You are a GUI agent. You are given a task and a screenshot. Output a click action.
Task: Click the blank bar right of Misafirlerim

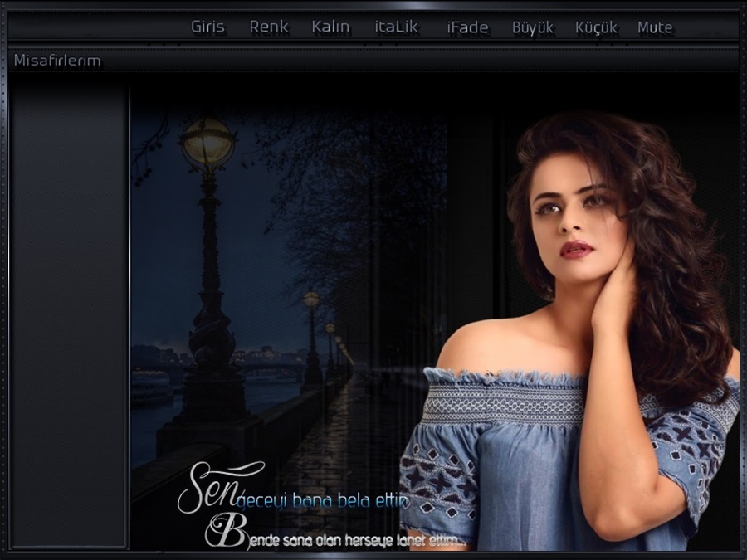tap(415, 61)
